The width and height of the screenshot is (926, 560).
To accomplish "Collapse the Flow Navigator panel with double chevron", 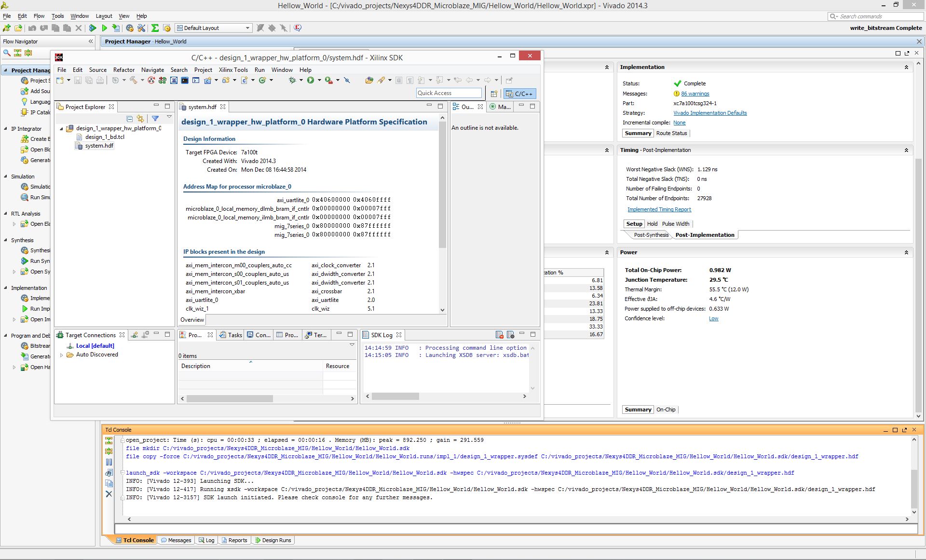I will click(x=91, y=41).
